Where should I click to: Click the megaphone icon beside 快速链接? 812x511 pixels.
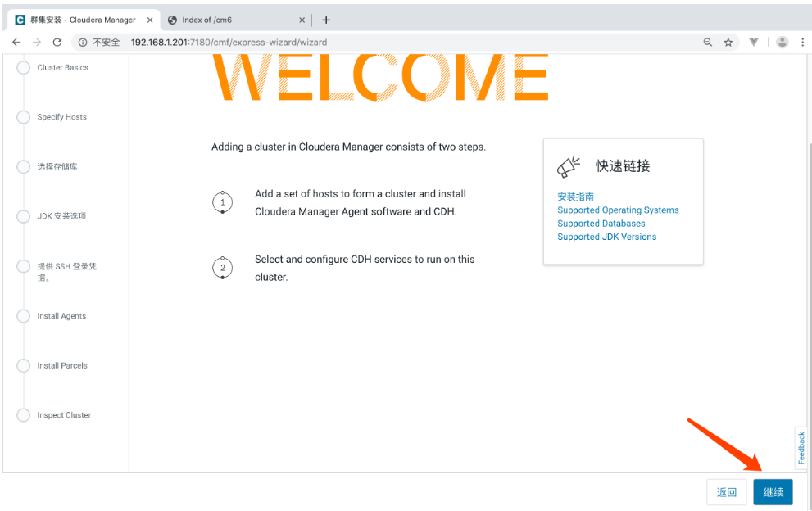[569, 167]
